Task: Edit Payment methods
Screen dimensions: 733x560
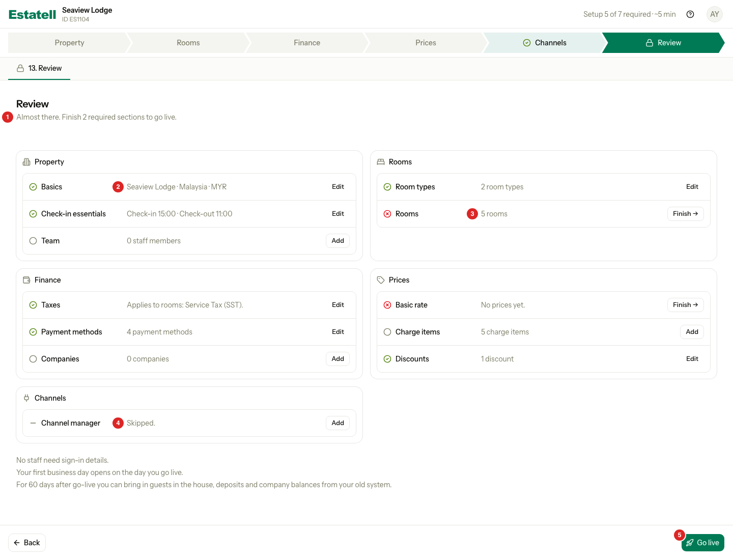Action: click(338, 332)
